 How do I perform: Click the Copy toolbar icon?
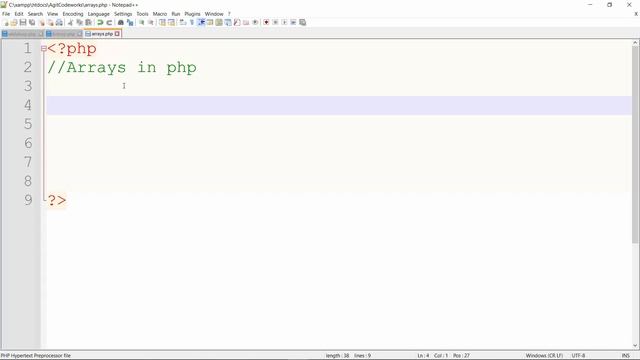(x=79, y=22)
